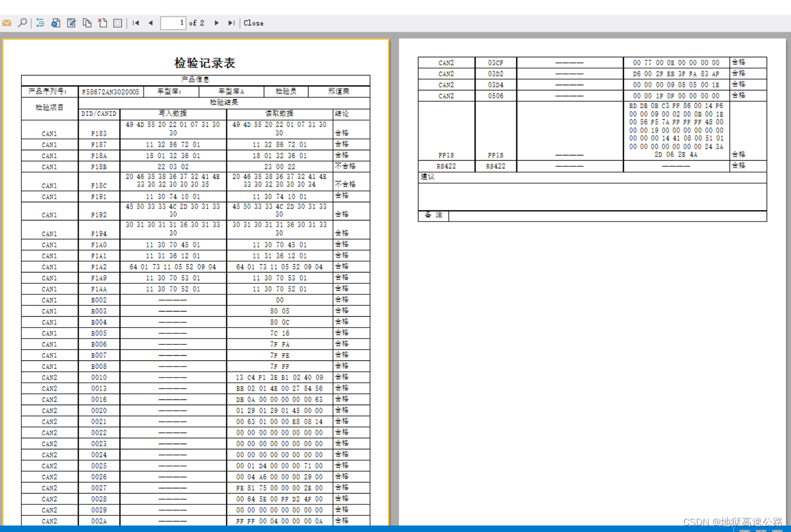Click the 写入数据 column header
The image size is (791, 532).
click(x=173, y=113)
